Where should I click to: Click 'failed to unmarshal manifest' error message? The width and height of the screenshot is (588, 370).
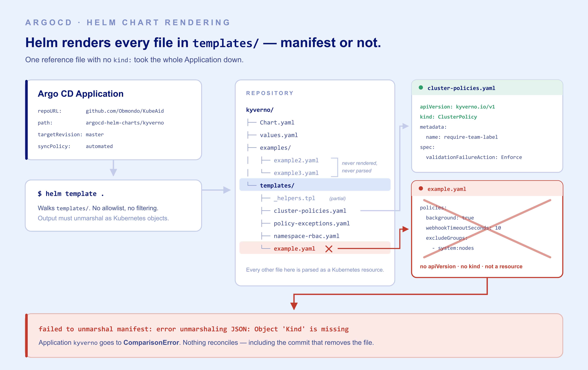coord(193,329)
